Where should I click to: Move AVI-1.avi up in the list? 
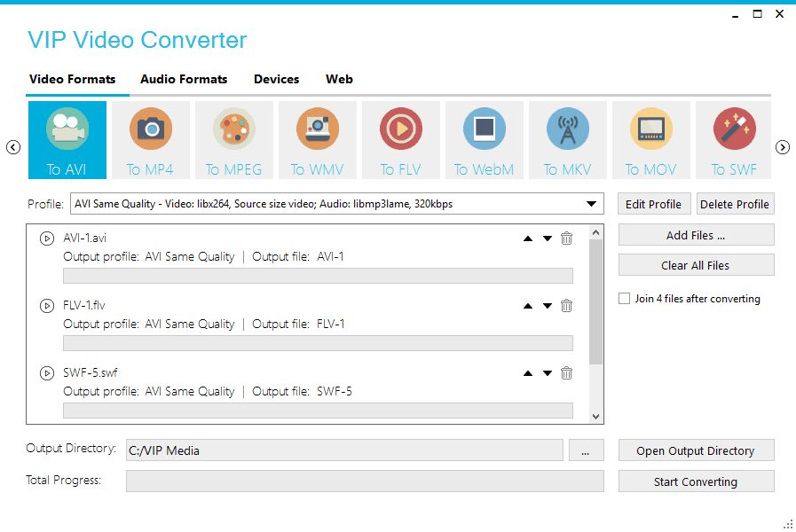coord(528,239)
